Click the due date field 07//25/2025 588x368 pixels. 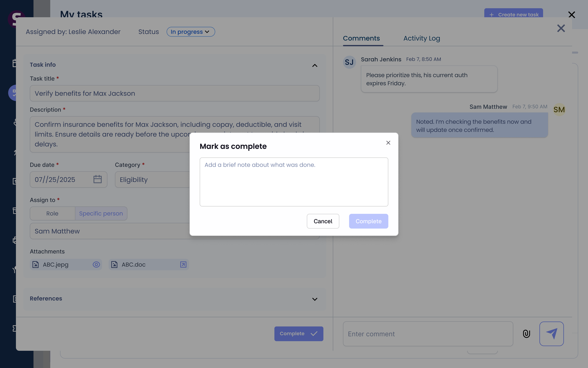click(68, 179)
